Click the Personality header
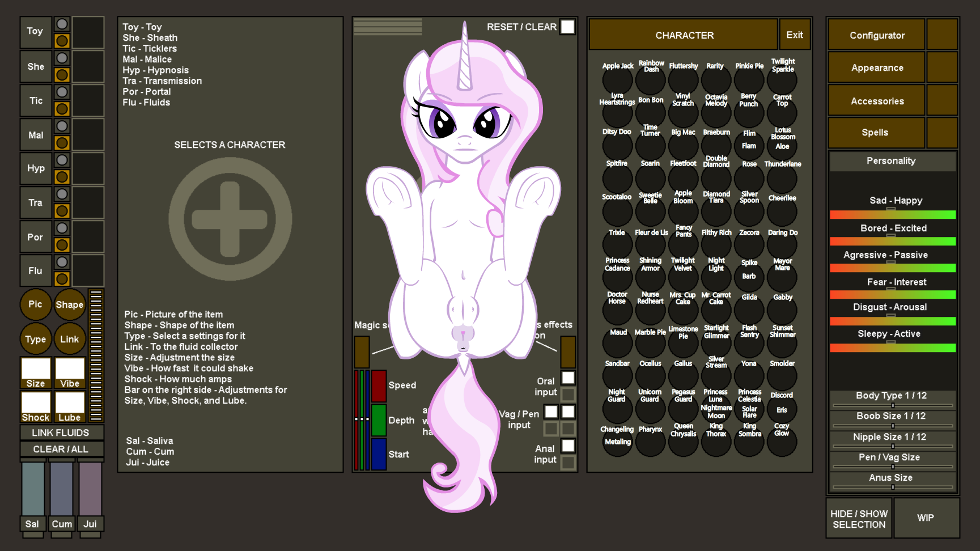Viewport: 980px width, 551px height. pos(892,161)
